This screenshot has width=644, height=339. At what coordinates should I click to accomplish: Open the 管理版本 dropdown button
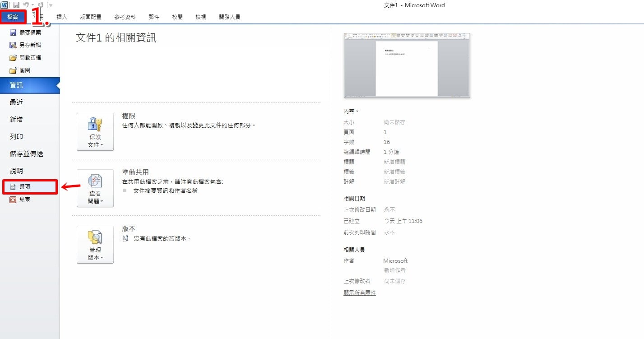pyautogui.click(x=95, y=245)
